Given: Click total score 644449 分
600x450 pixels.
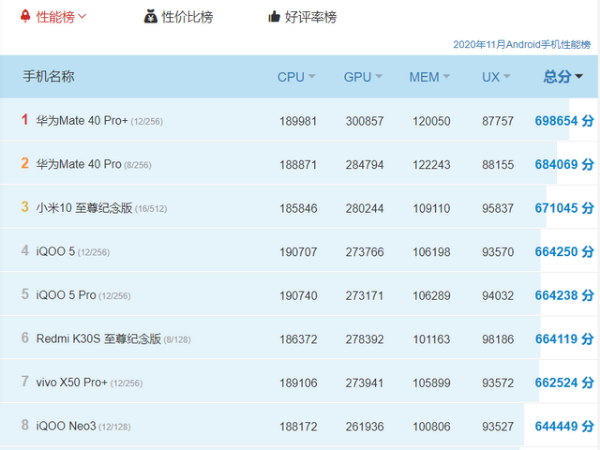Looking at the screenshot, I should [x=564, y=426].
